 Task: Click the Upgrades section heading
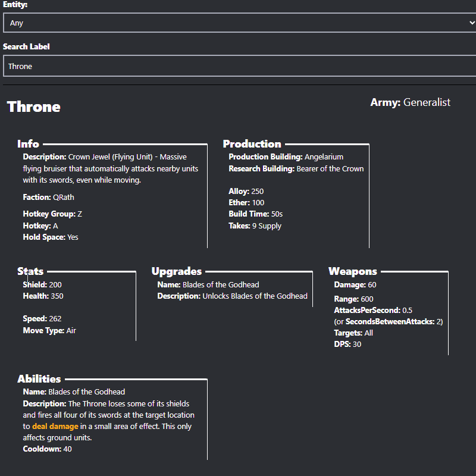[x=177, y=272]
